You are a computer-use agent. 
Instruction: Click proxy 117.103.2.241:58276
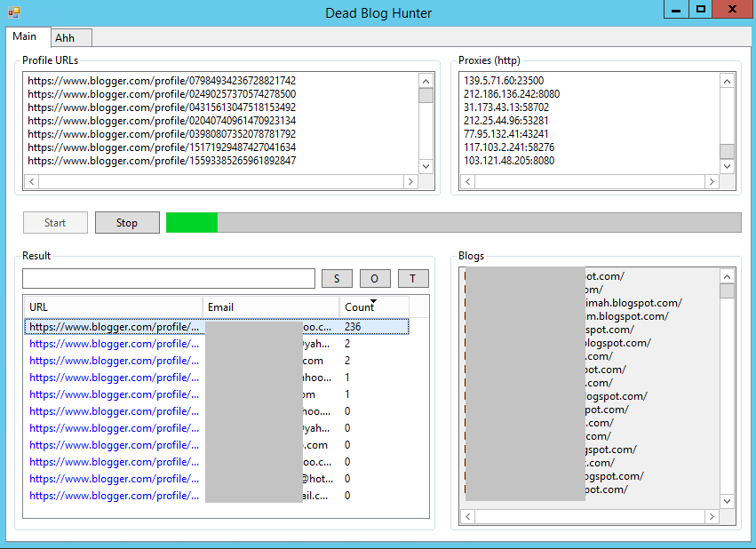coord(509,147)
